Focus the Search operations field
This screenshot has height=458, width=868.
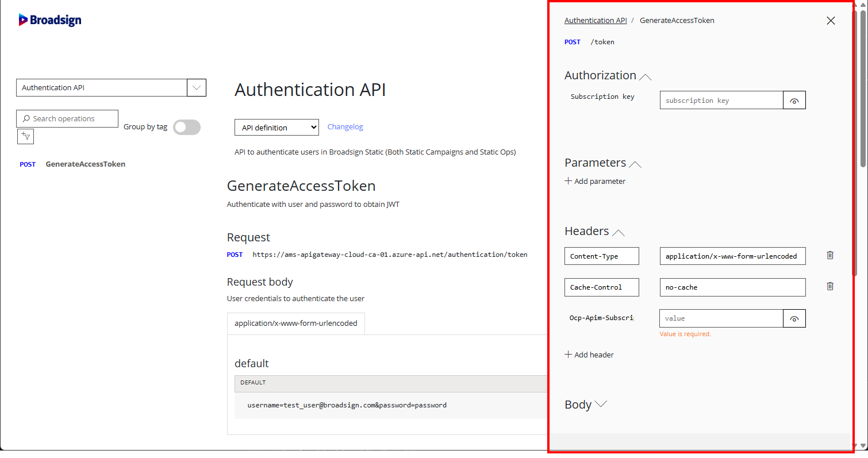[x=67, y=118]
